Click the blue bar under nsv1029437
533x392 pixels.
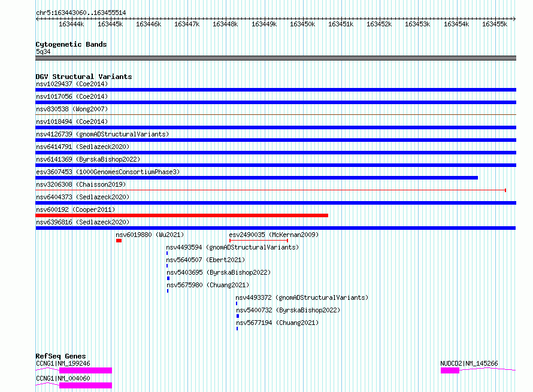[275, 90]
